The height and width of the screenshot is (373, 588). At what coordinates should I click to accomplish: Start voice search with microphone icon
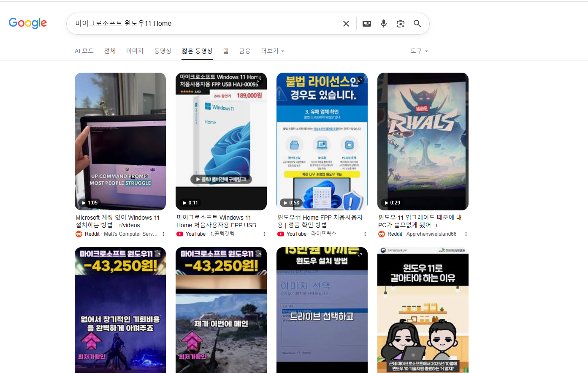[x=384, y=24]
